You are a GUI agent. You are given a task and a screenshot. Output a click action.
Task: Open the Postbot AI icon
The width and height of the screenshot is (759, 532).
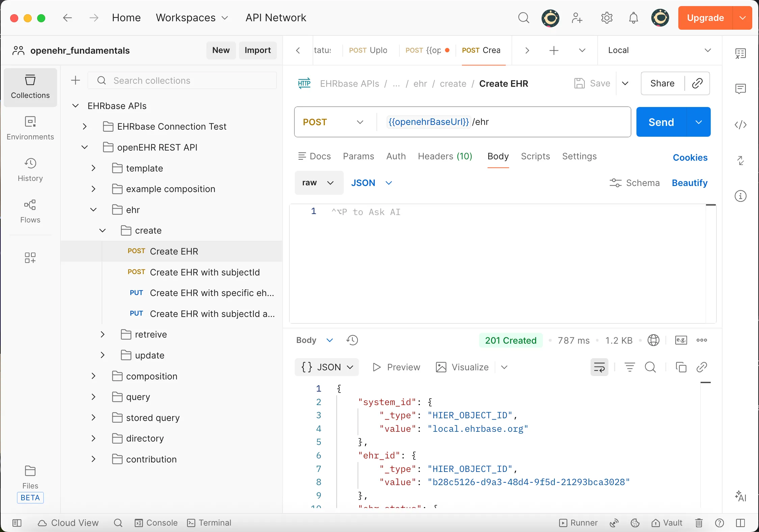[740, 496]
